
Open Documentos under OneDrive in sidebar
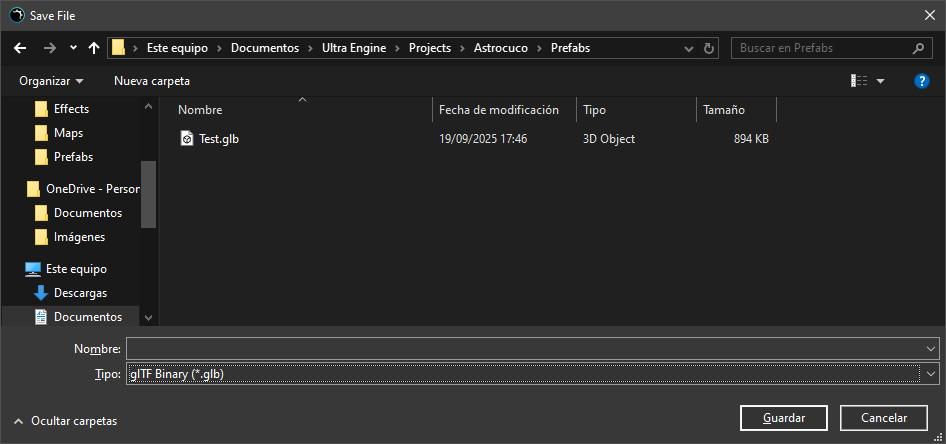click(x=87, y=213)
